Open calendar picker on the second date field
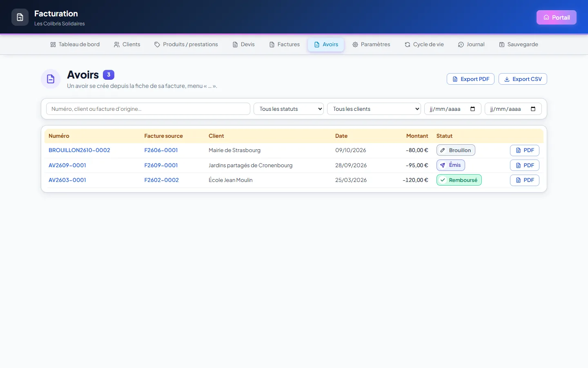Screen dimensions: 588x368 tap(533, 109)
